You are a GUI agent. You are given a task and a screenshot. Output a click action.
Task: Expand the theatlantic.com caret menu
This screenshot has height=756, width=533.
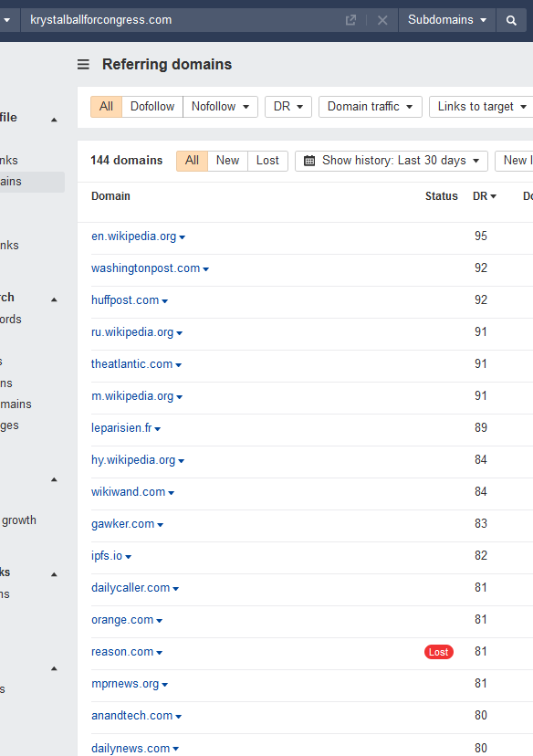(178, 365)
